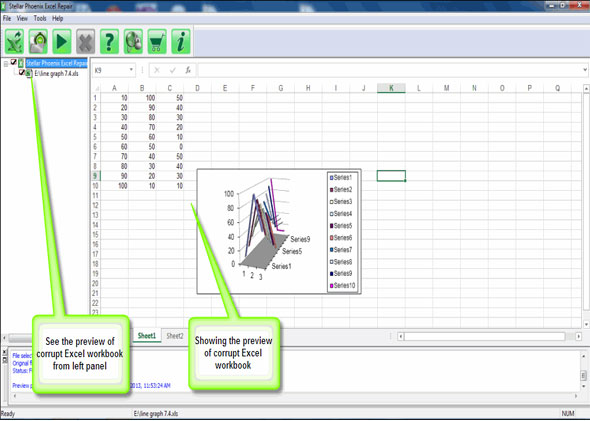Click the left tree panel scroll left arrow
This screenshot has width=590, height=421.
pyautogui.click(x=4, y=337)
